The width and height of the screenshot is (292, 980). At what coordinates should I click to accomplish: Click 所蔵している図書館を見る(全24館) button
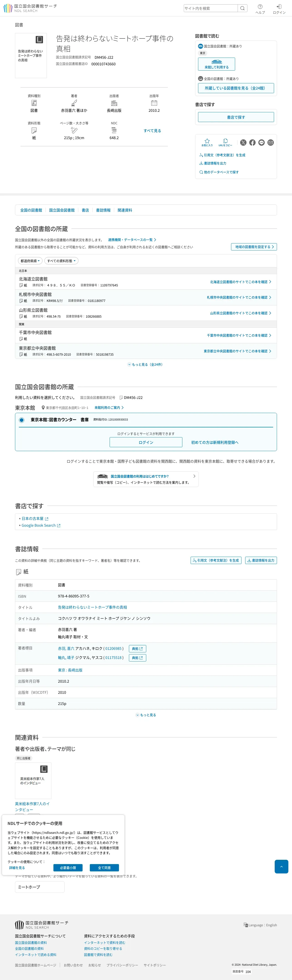tap(236, 88)
